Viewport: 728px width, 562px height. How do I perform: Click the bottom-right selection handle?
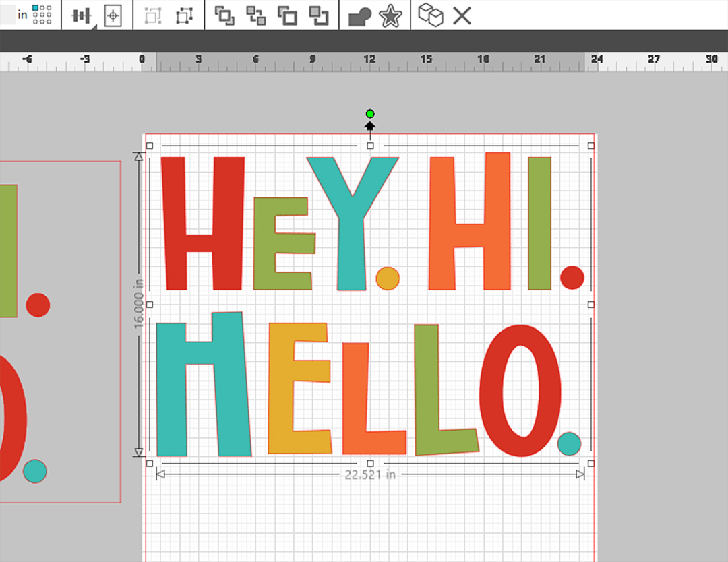pyautogui.click(x=590, y=463)
